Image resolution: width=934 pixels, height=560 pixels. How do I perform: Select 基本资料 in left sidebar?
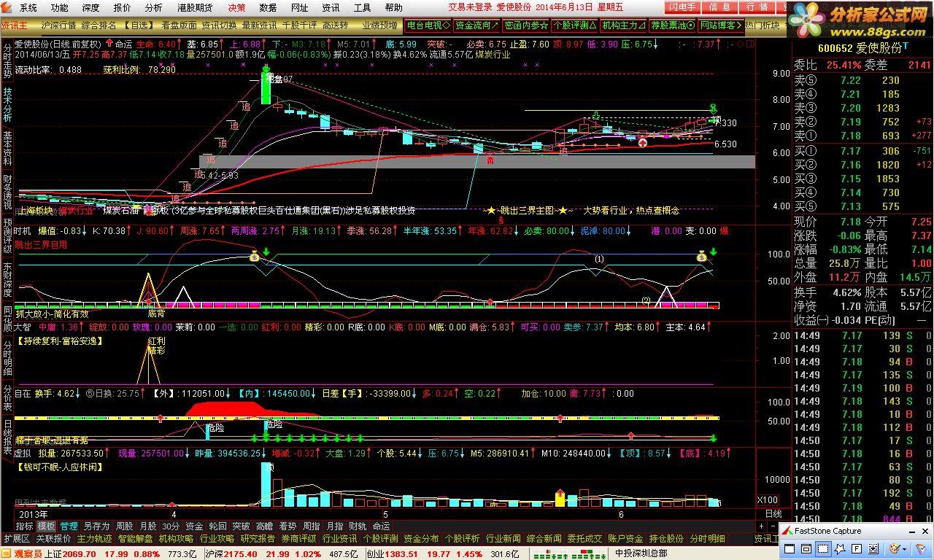7,149
